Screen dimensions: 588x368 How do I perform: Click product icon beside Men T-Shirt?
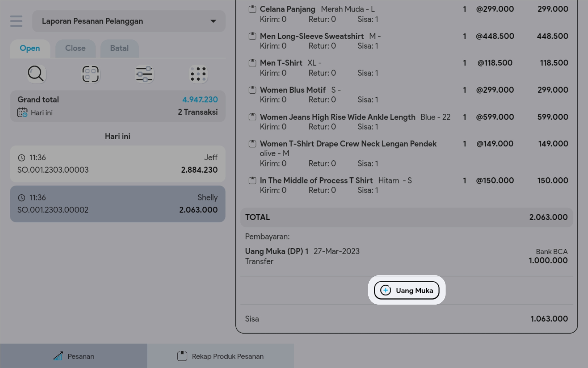252,63
